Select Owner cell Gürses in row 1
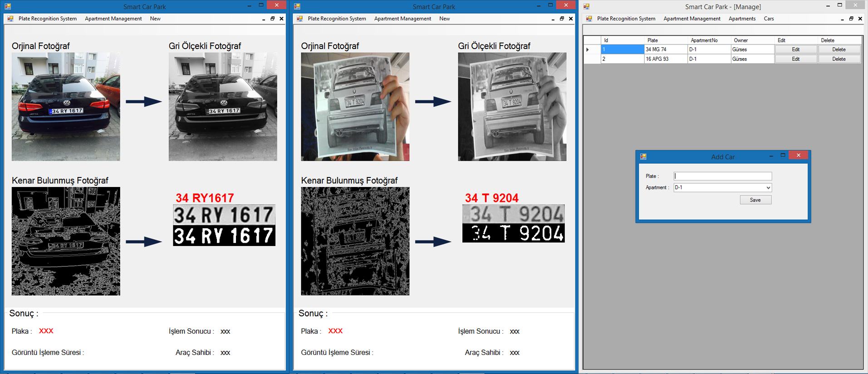Screen dimensions: 868x374 (x=752, y=49)
